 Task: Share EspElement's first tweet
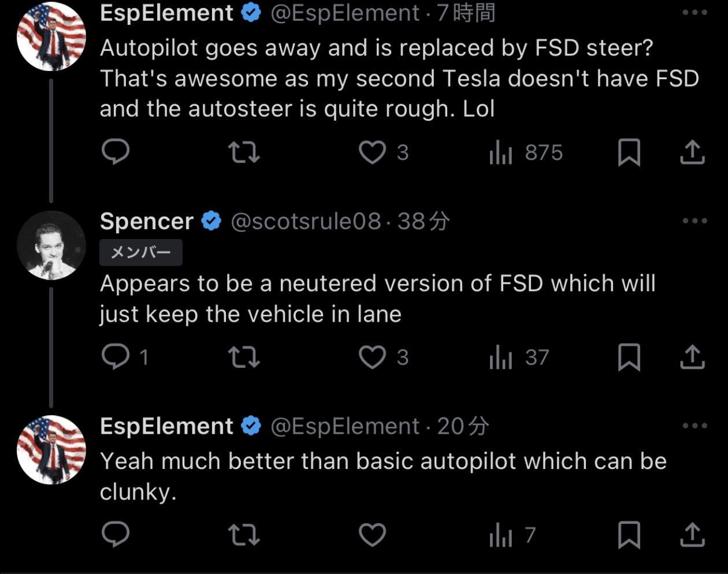(692, 152)
